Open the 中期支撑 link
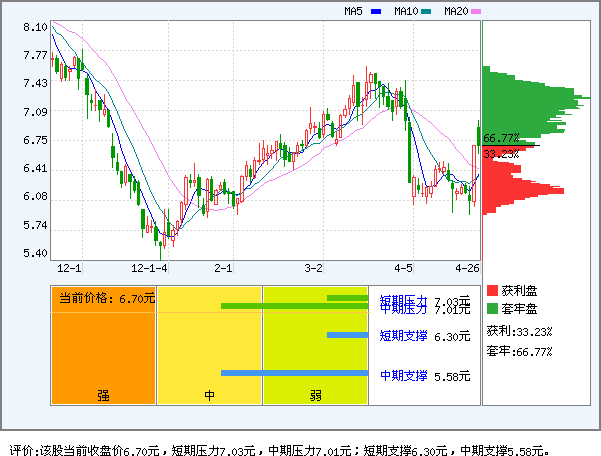The image size is (601, 456). [403, 375]
